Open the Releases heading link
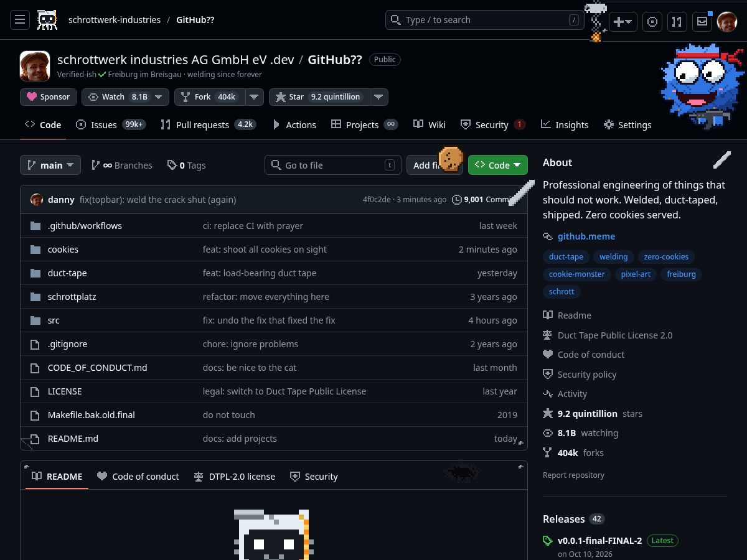This screenshot has width=747, height=560. (x=563, y=518)
